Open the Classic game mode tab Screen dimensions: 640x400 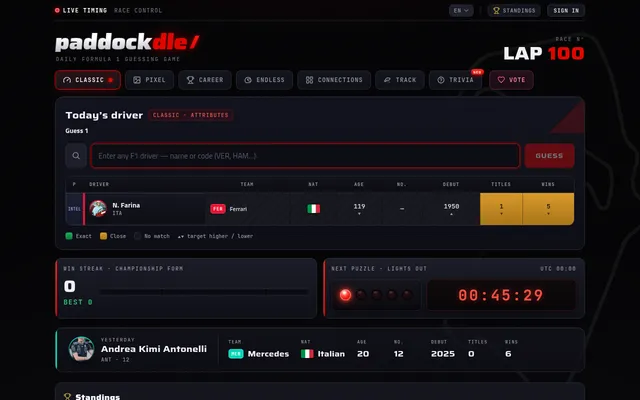(88, 80)
